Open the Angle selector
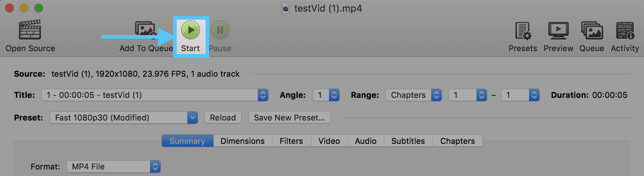This screenshot has height=176, width=644. pyautogui.click(x=326, y=95)
